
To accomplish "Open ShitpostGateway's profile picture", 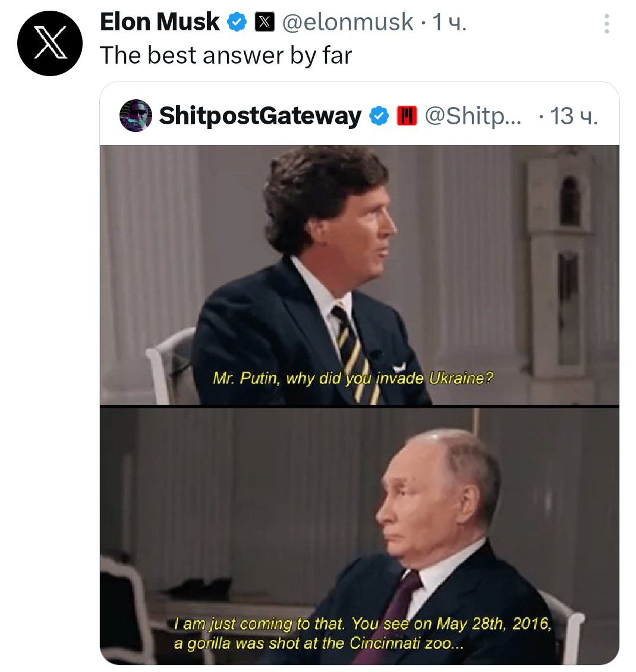I will click(136, 116).
